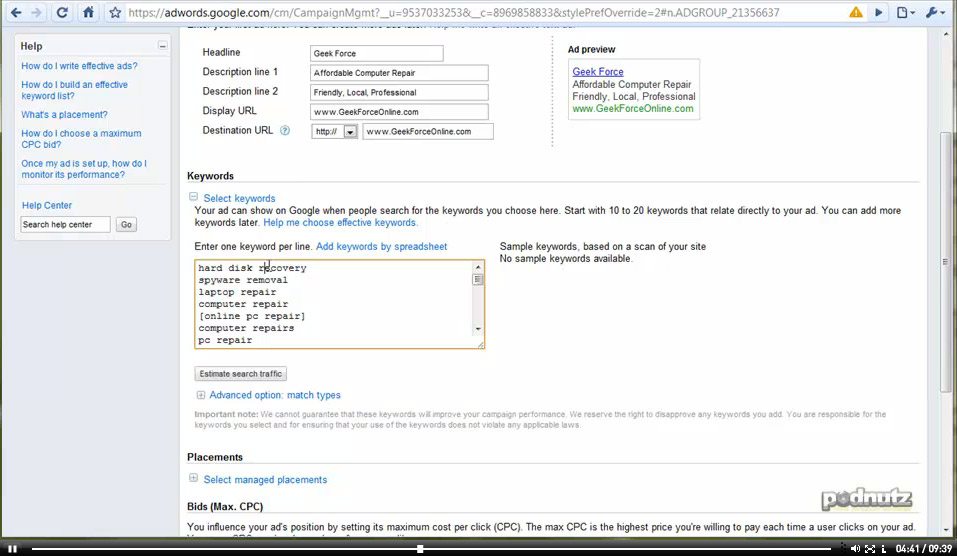Open the wrench settings menu

point(935,12)
